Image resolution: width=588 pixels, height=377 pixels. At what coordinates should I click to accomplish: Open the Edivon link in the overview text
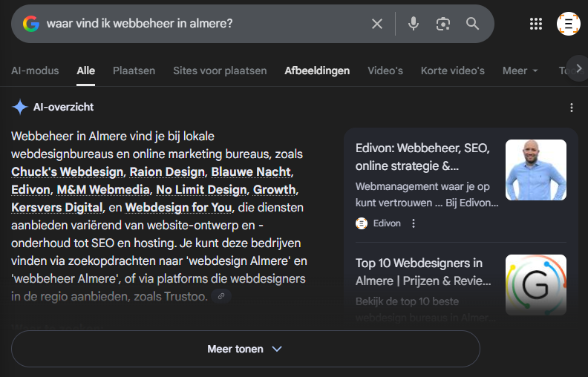(x=30, y=190)
